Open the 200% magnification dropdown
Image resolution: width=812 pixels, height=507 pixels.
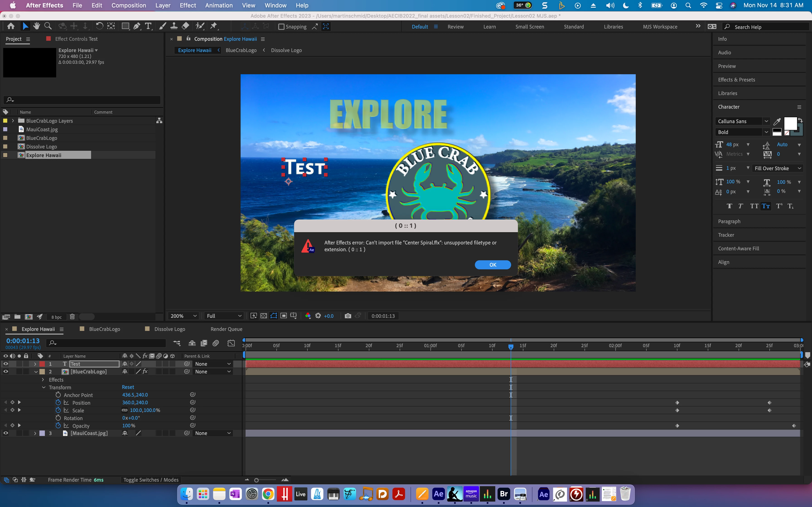tap(183, 316)
